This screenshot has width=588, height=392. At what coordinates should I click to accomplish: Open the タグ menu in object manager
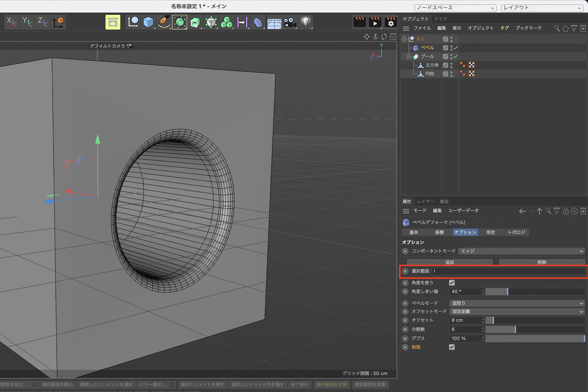click(505, 28)
